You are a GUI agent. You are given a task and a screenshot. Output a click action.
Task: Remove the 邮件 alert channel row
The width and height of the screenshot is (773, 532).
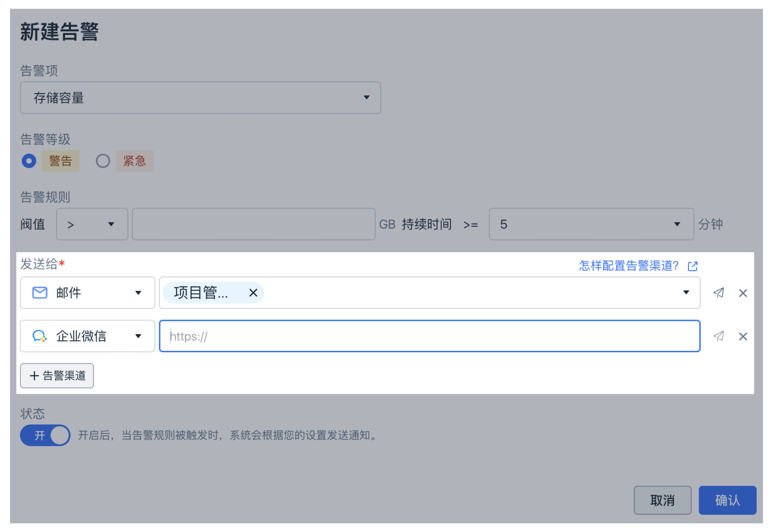tap(742, 293)
